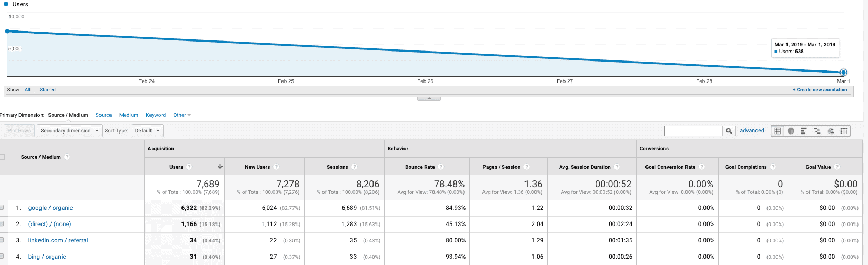Select the 00:02:24 session duration cell
Screen dimensions: 868x265
[620, 224]
